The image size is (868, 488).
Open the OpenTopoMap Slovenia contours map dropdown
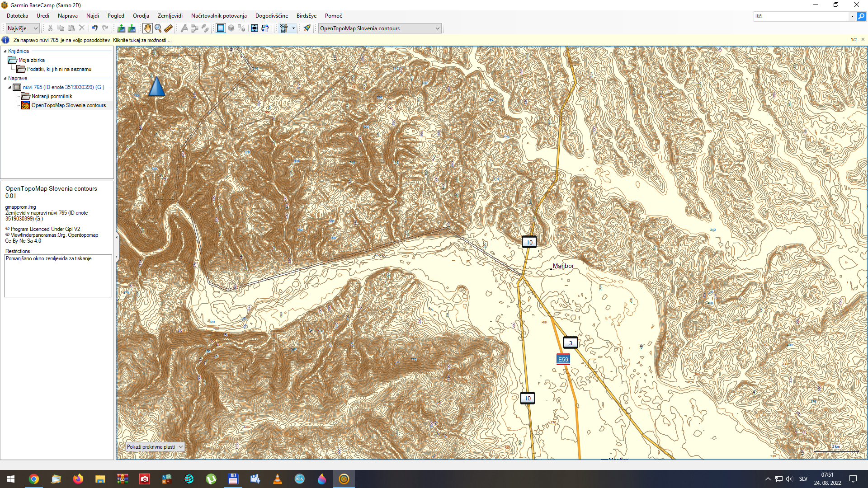click(380, 28)
